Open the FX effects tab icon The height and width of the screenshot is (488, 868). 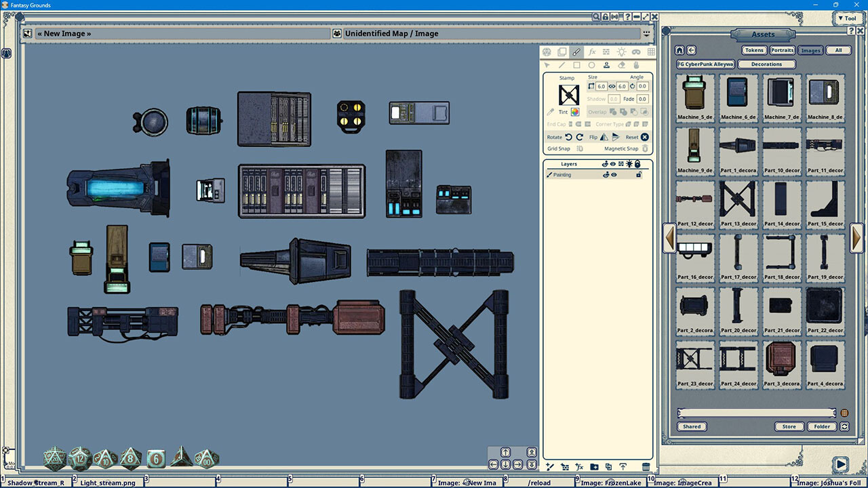[591, 52]
